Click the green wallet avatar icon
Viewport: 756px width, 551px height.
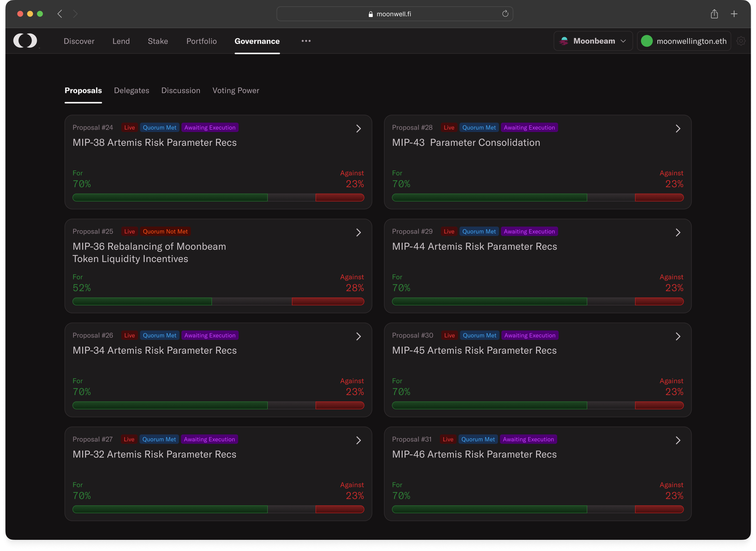[647, 41]
